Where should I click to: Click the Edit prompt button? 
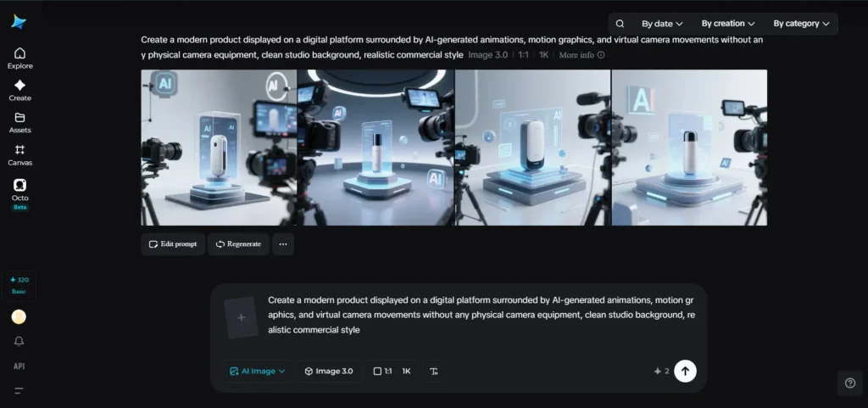[173, 244]
